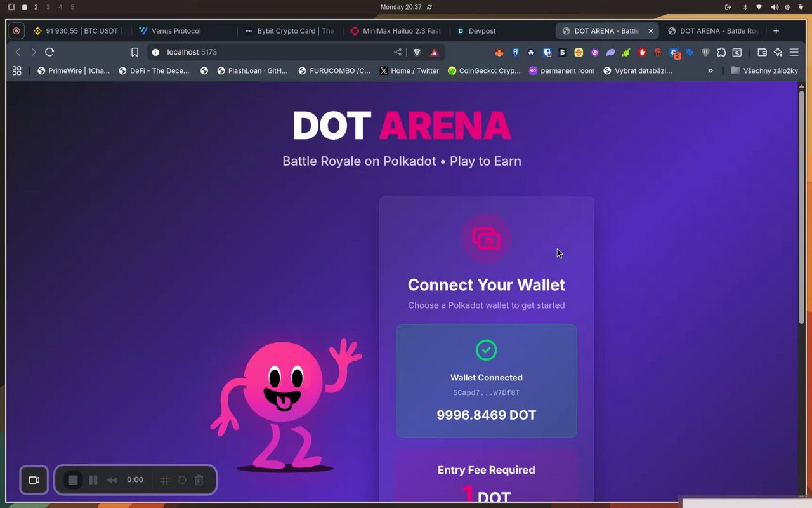
Task: Pause the screen recording
Action: tap(93, 480)
